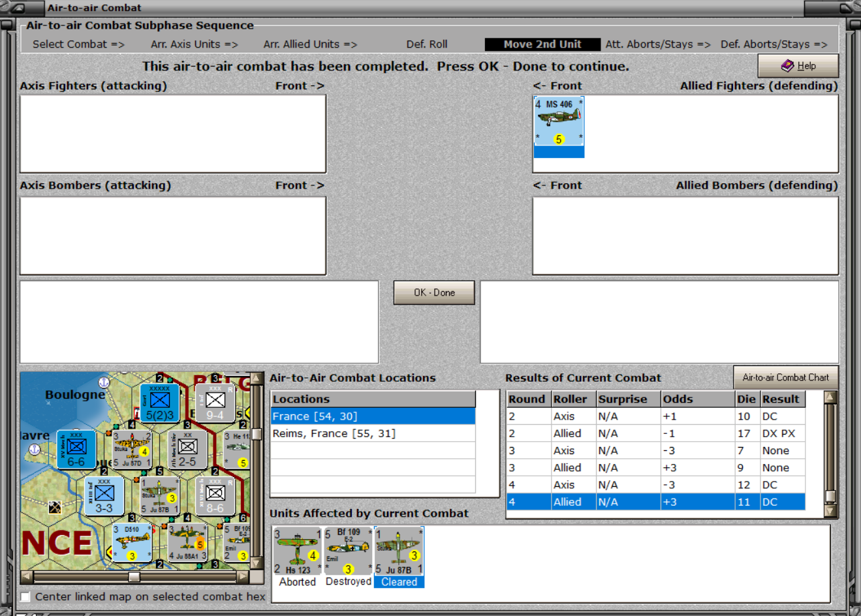Click the window system menu icon at top-left

coord(17,8)
